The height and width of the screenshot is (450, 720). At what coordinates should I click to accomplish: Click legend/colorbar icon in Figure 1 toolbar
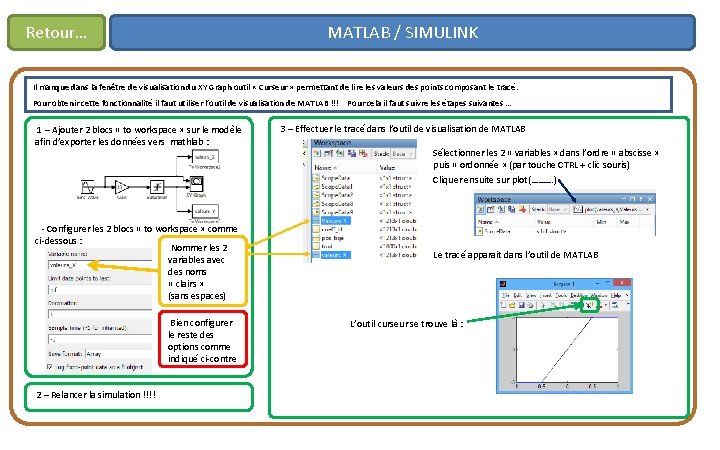coord(615,305)
